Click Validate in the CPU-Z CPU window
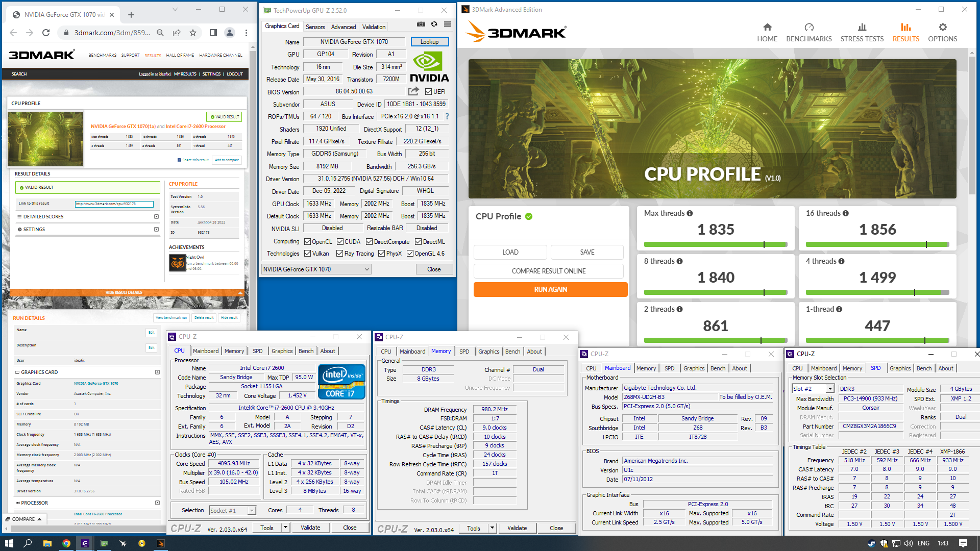This screenshot has width=980, height=551. tap(310, 528)
